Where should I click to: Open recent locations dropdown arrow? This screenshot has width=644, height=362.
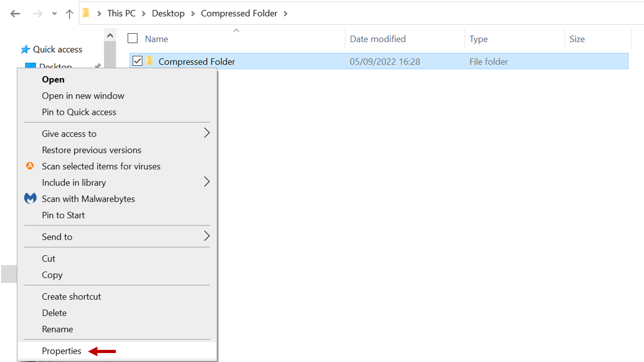[x=54, y=14]
